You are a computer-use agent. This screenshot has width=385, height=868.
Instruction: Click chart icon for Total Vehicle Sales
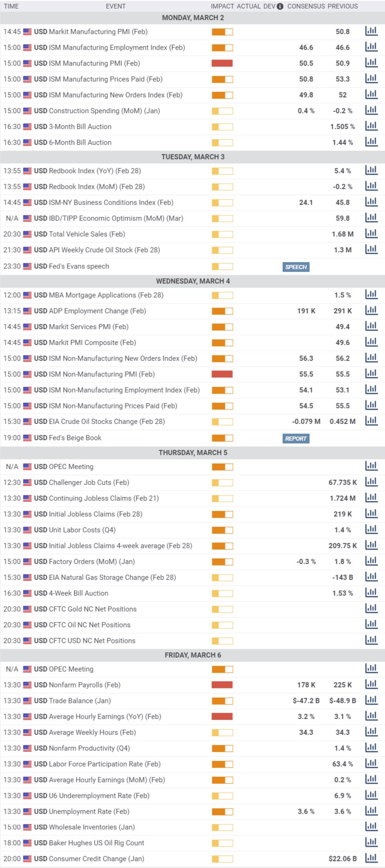coord(371,234)
